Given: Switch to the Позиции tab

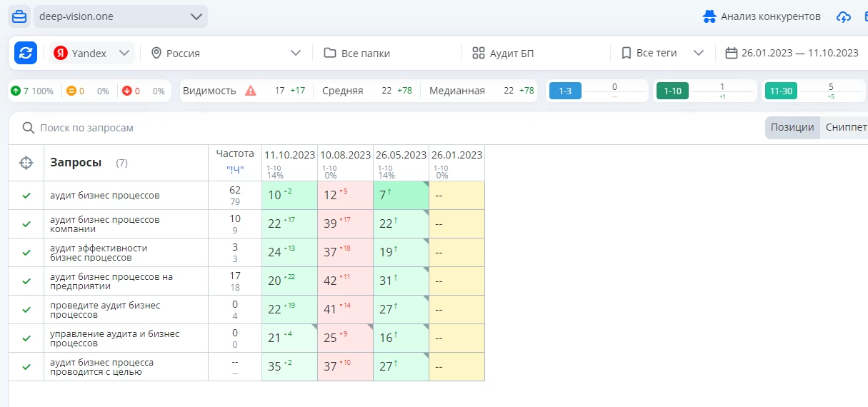Looking at the screenshot, I should [x=792, y=128].
